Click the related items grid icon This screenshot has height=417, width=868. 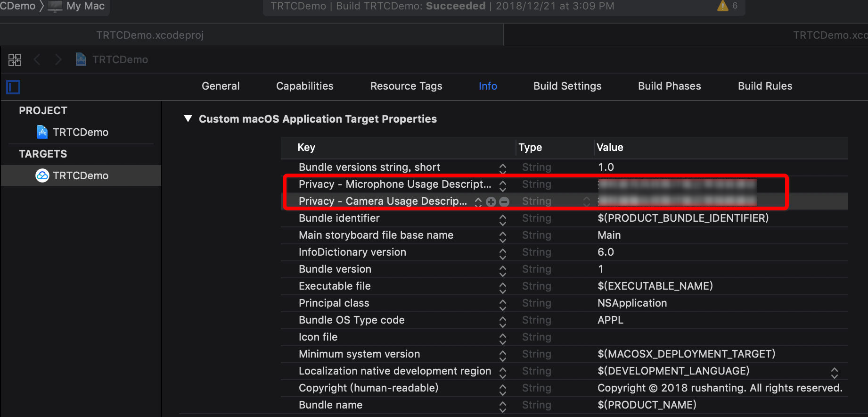click(15, 60)
